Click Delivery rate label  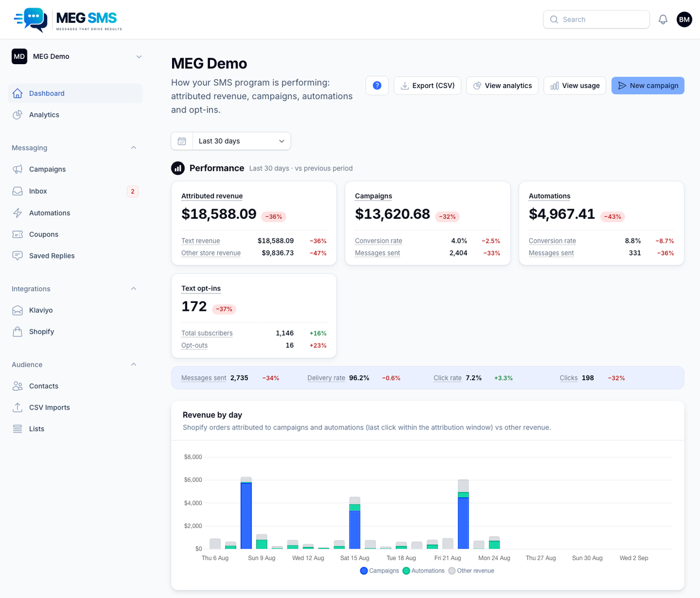tap(326, 378)
